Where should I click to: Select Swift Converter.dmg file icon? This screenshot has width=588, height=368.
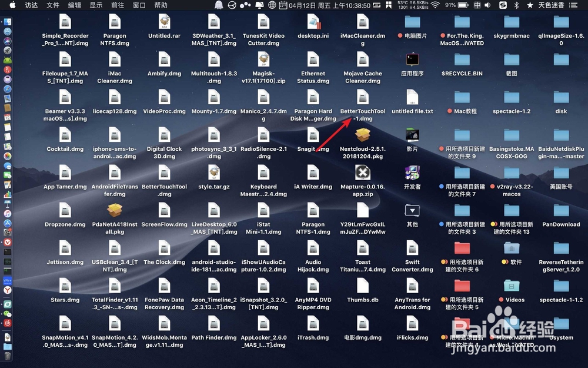pyautogui.click(x=412, y=248)
